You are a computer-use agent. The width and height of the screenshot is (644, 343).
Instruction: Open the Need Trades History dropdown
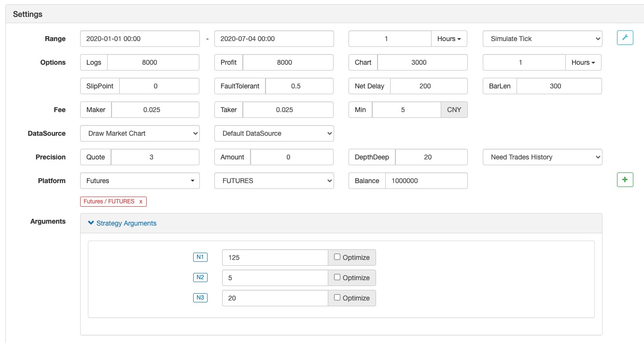coord(542,157)
